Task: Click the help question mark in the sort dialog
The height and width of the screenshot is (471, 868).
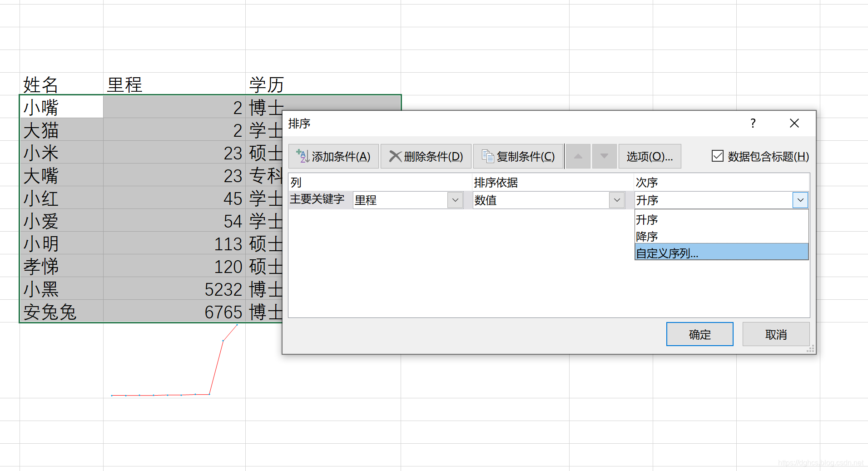Action: tap(753, 123)
